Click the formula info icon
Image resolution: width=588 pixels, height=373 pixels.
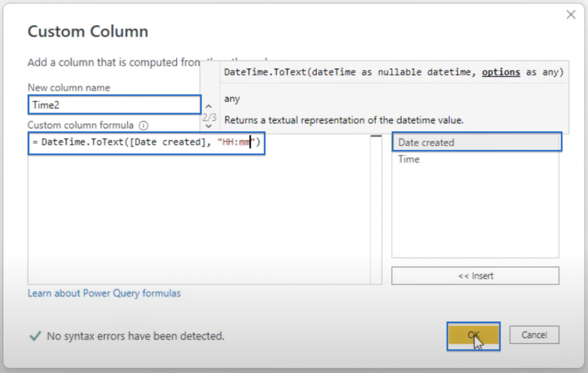pos(143,125)
